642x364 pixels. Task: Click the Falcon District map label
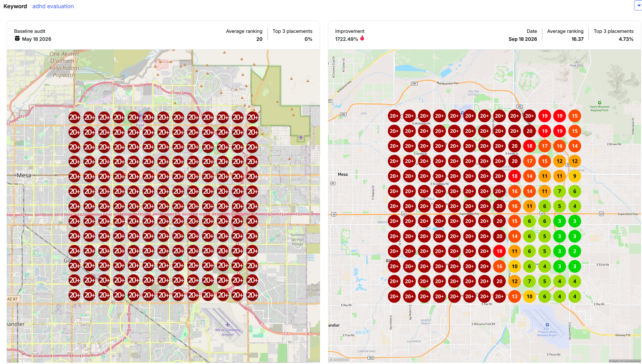473,93
